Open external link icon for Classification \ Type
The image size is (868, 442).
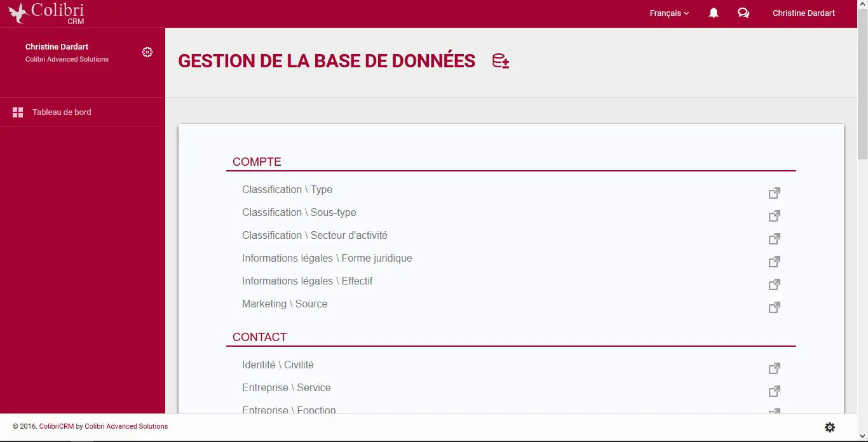[x=775, y=192]
